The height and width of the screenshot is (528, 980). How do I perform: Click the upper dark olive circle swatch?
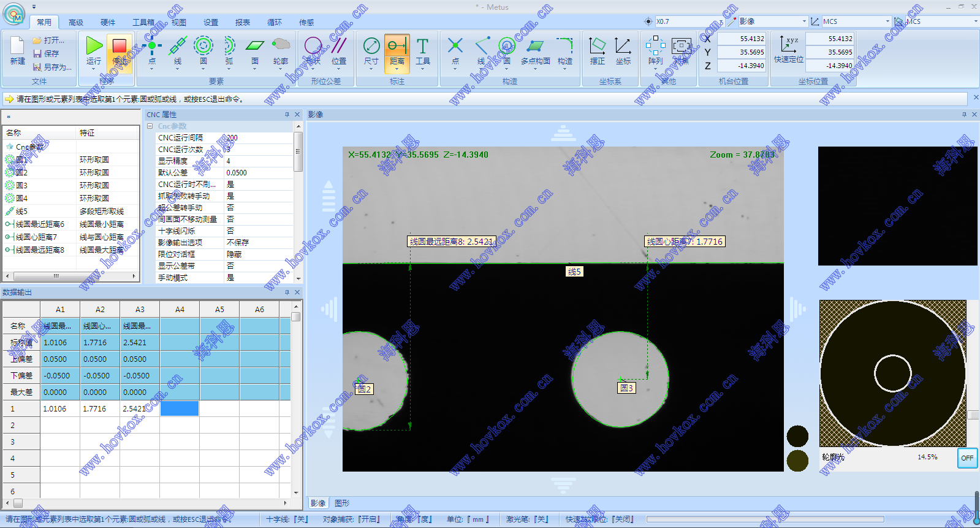[797, 436]
